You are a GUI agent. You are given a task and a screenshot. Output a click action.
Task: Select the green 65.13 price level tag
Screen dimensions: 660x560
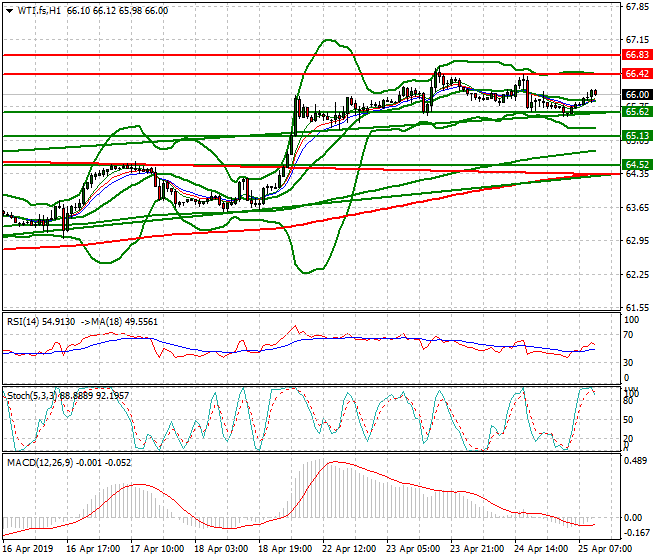coord(637,135)
